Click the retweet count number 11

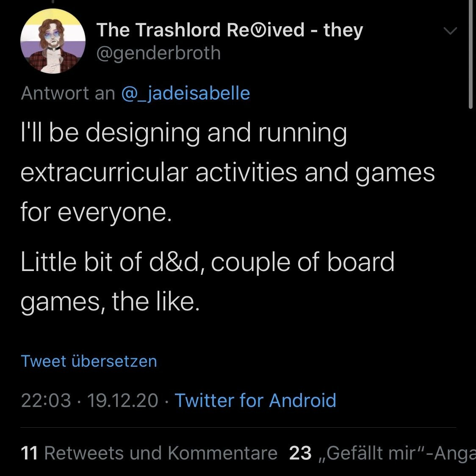pos(29,453)
